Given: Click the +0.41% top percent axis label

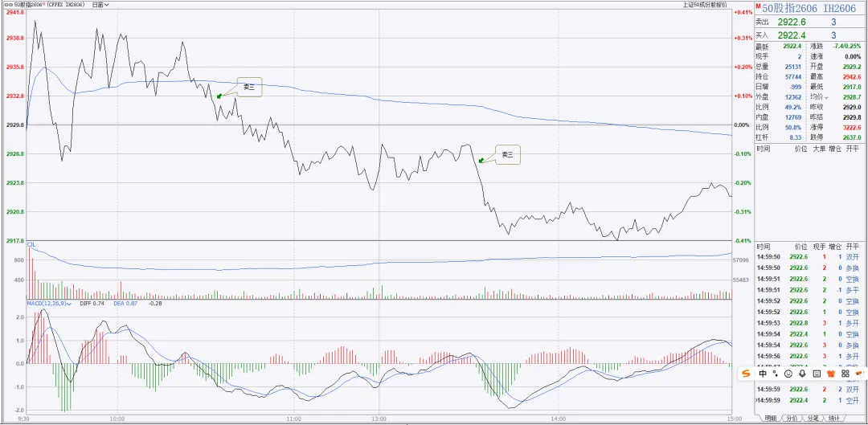Looking at the screenshot, I should [742, 12].
